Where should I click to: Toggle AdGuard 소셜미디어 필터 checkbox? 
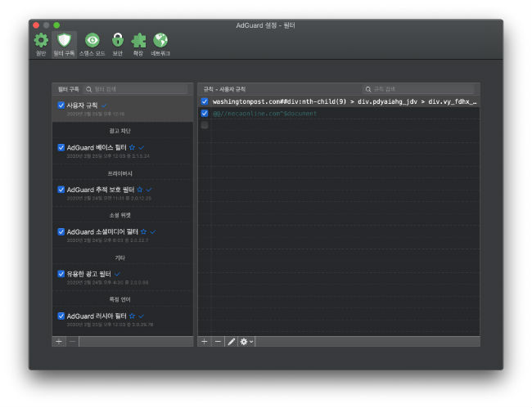click(x=61, y=231)
